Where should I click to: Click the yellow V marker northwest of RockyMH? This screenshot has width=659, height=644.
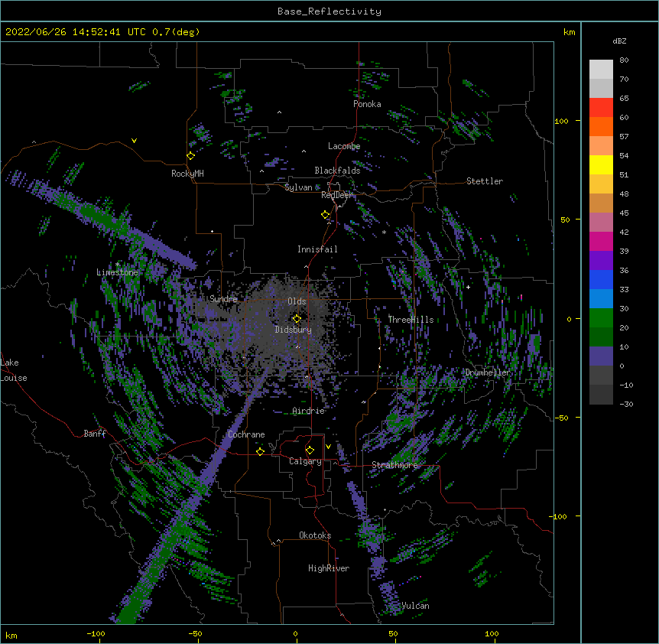(134, 141)
